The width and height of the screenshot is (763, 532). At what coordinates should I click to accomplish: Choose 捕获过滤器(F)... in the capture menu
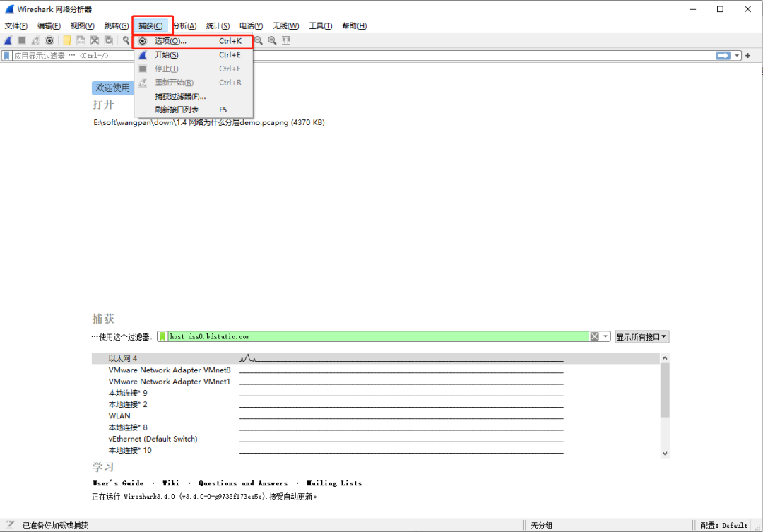[193, 96]
